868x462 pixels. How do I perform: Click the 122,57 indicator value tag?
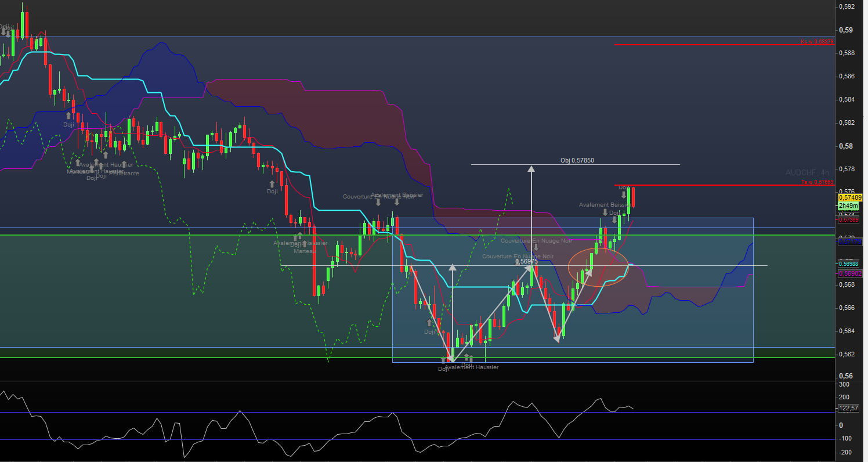(x=848, y=409)
